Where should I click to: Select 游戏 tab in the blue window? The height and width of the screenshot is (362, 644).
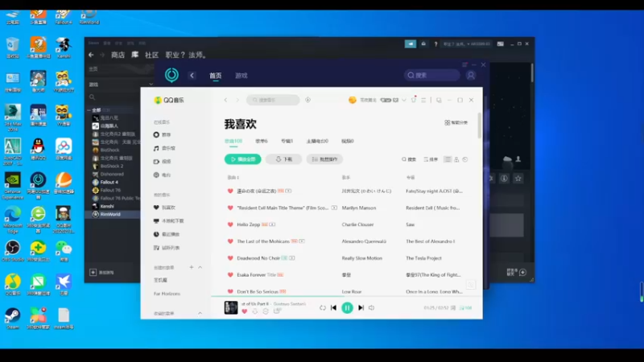point(241,76)
